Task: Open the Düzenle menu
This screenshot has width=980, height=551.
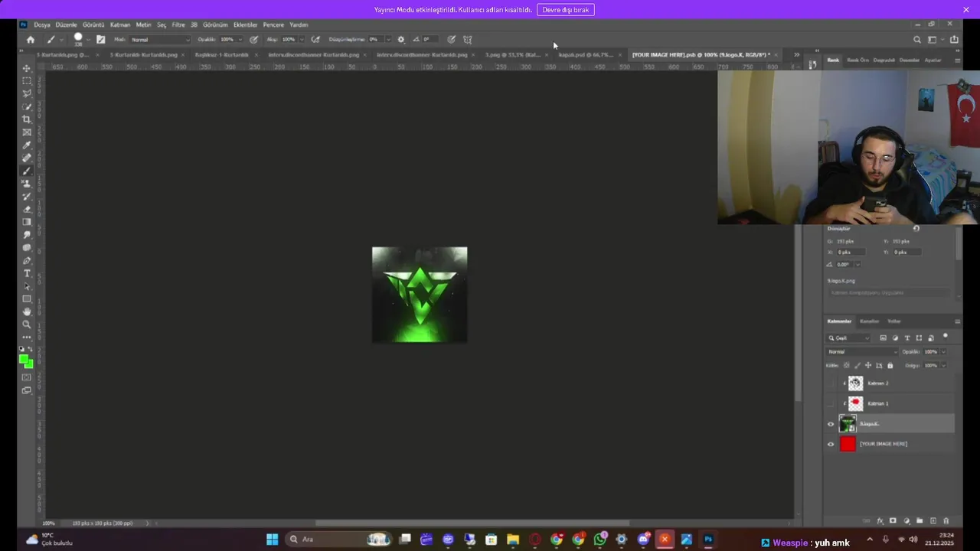Action: pos(67,24)
